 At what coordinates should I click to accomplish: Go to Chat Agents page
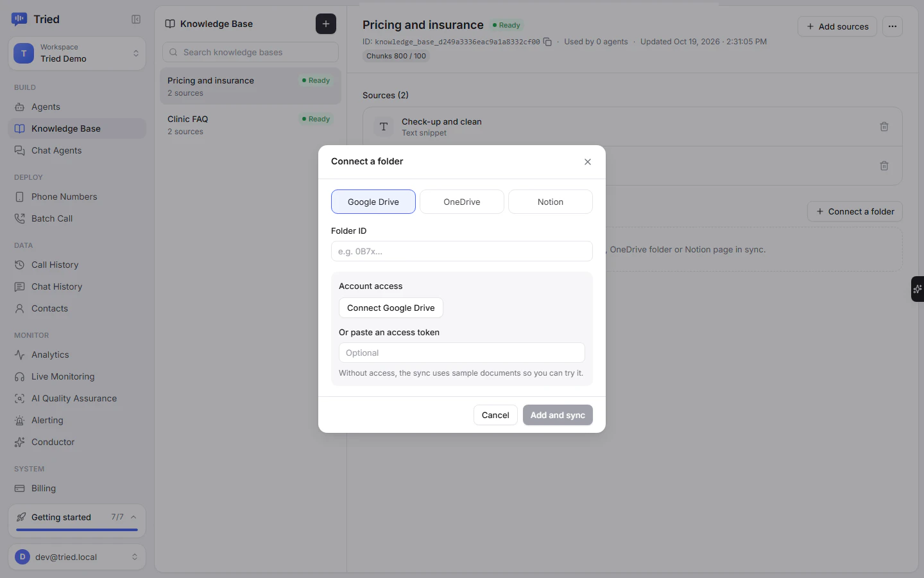pyautogui.click(x=77, y=150)
